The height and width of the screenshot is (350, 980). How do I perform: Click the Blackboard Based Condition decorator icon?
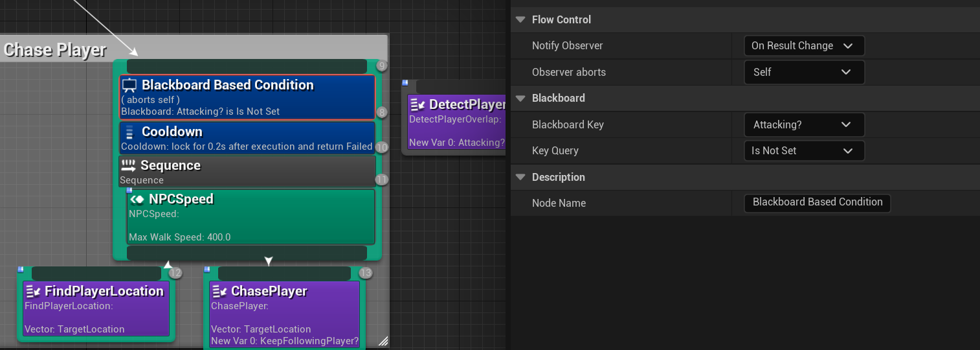tap(130, 86)
